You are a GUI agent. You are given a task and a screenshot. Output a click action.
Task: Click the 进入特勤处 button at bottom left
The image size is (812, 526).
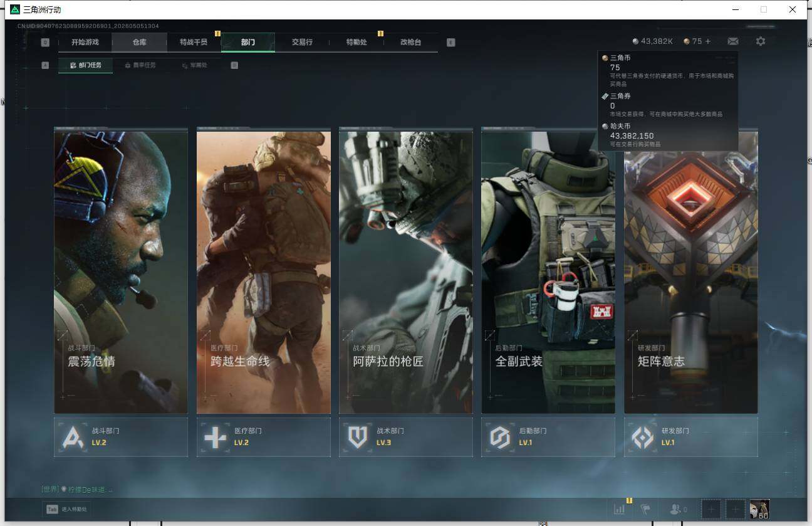point(66,509)
